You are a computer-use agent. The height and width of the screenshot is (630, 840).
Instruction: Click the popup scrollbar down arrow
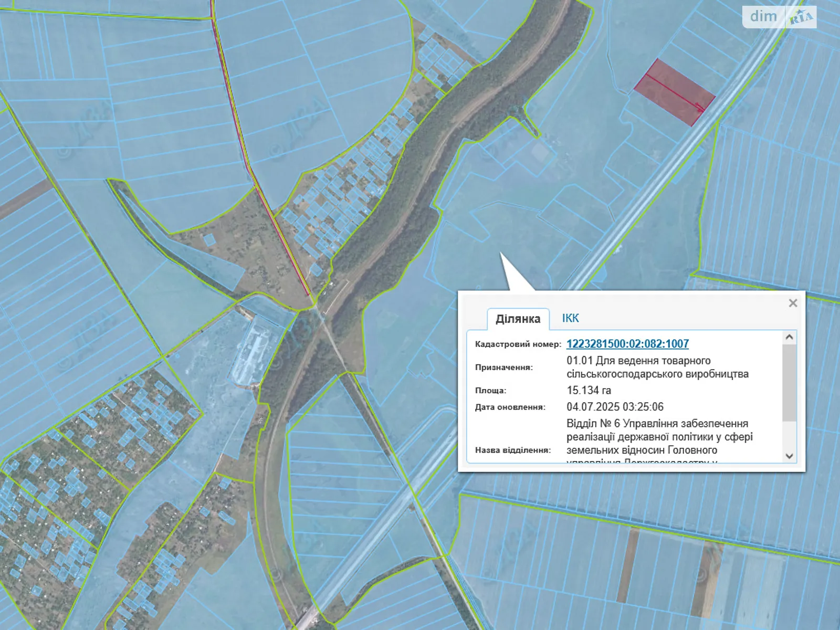coord(789,456)
